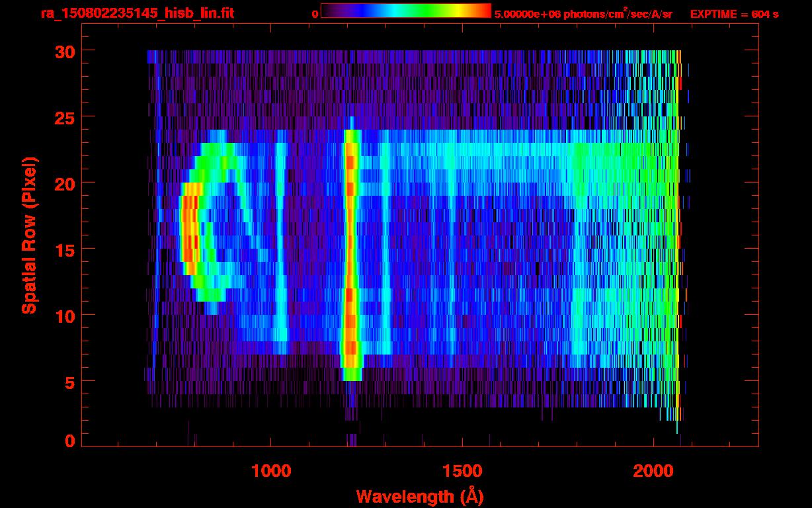812x508 pixels.
Task: Click the 2000 wavelength tick label
Action: click(653, 471)
